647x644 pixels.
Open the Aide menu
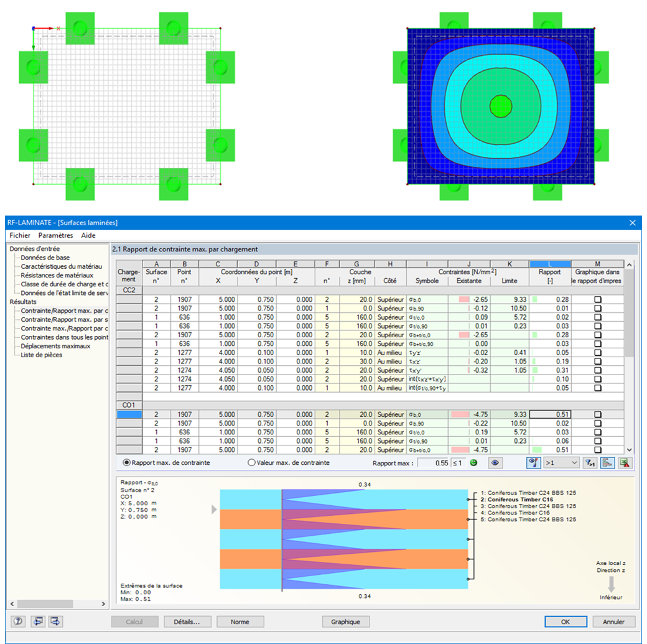pyautogui.click(x=88, y=235)
